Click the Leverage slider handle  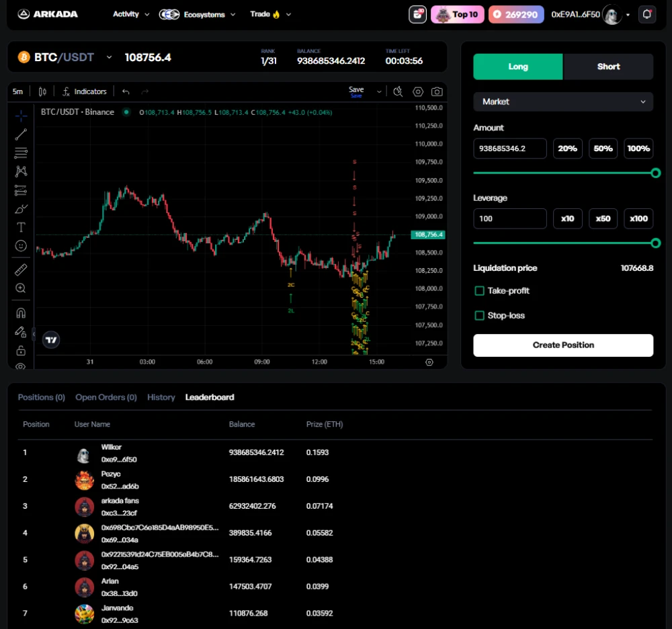[x=656, y=243]
